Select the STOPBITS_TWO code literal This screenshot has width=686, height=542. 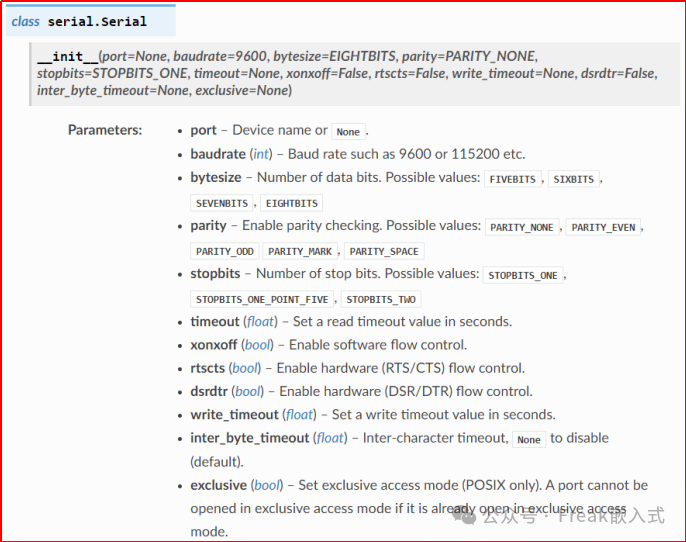click(380, 299)
